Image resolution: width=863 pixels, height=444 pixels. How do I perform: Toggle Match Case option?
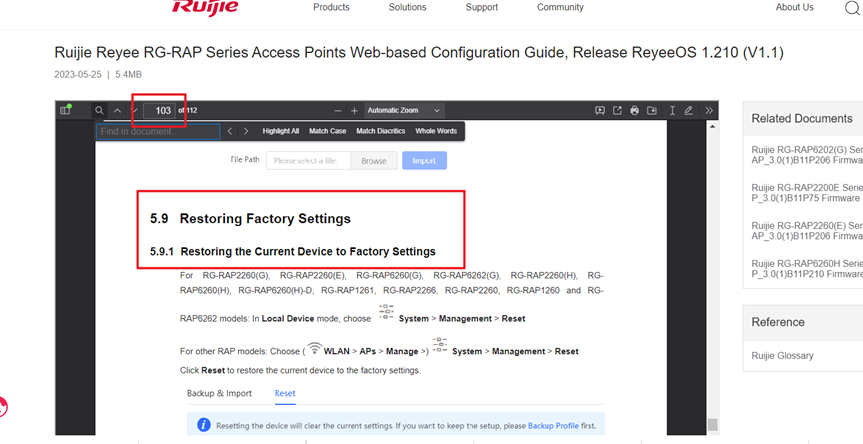click(x=327, y=131)
